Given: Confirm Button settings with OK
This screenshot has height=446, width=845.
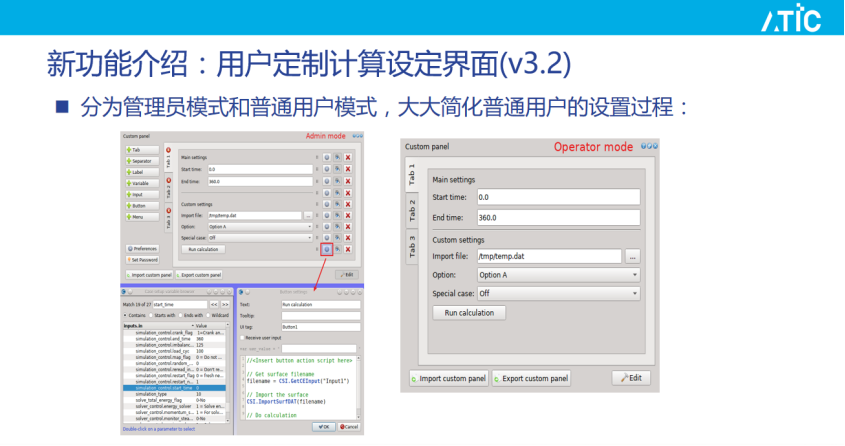Looking at the screenshot, I should tap(323, 427).
